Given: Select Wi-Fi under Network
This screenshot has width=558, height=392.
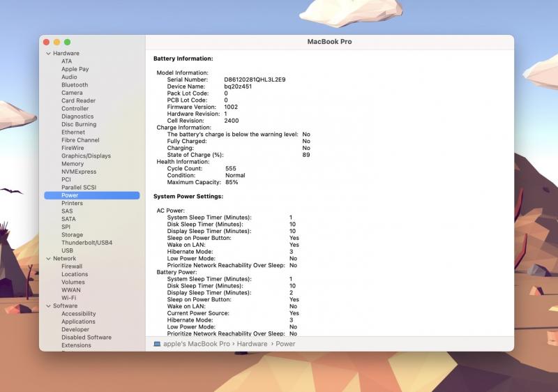Looking at the screenshot, I should coord(69,298).
